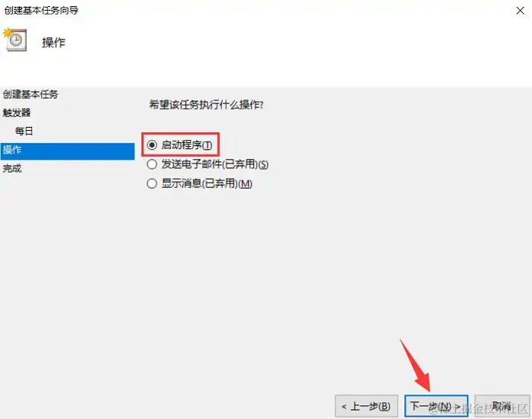Go back with the 上一步(B) button

[x=366, y=406]
